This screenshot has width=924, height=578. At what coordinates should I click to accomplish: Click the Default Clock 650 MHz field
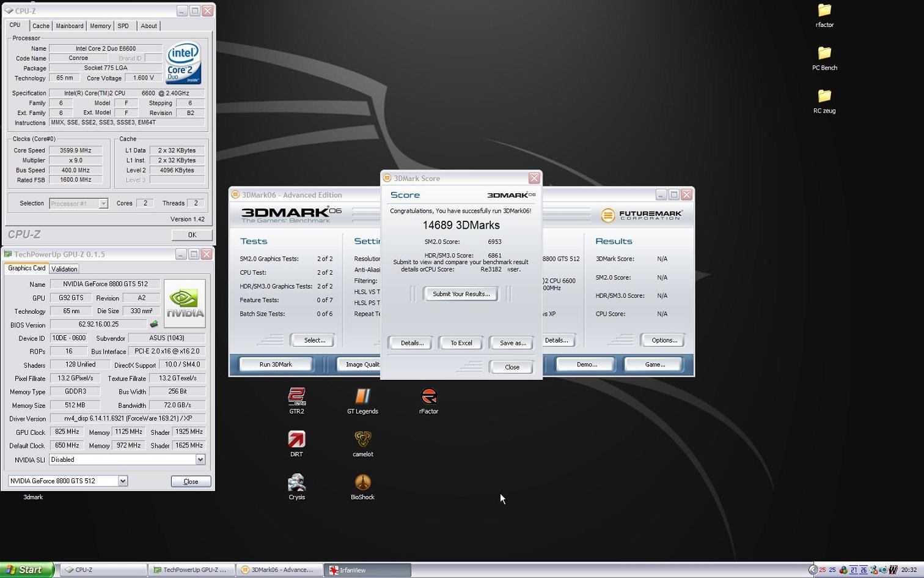click(x=67, y=445)
